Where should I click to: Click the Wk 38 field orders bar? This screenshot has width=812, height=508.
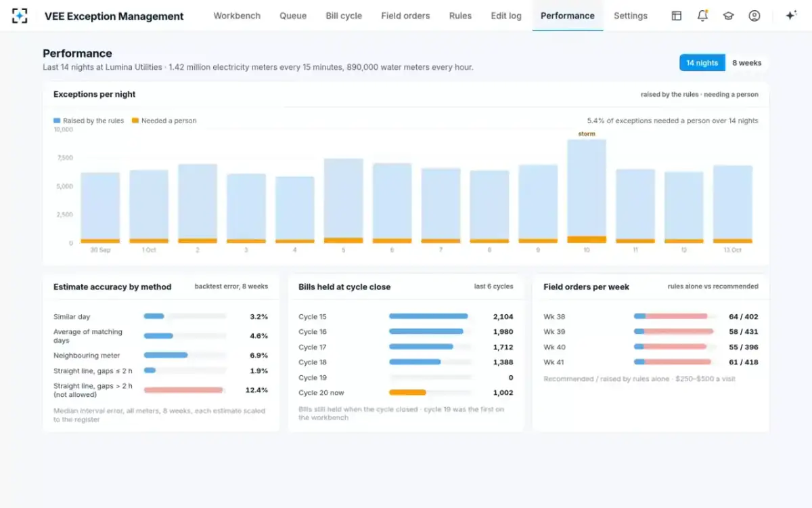pyautogui.click(x=674, y=316)
